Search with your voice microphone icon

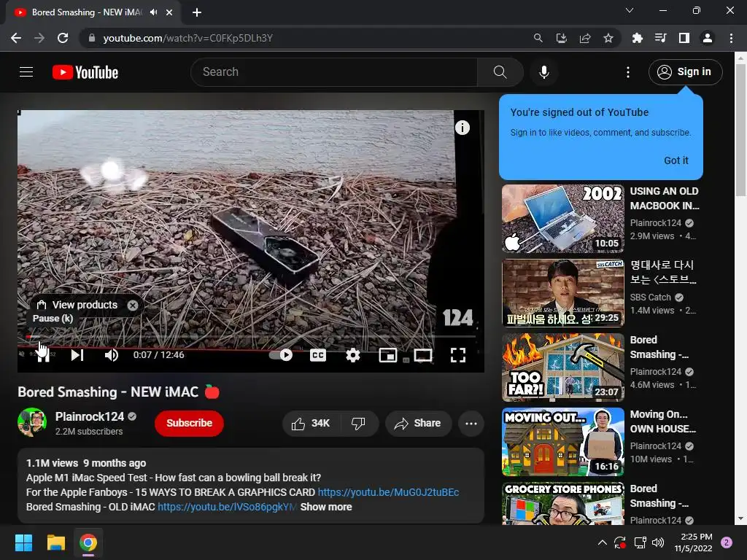(544, 72)
